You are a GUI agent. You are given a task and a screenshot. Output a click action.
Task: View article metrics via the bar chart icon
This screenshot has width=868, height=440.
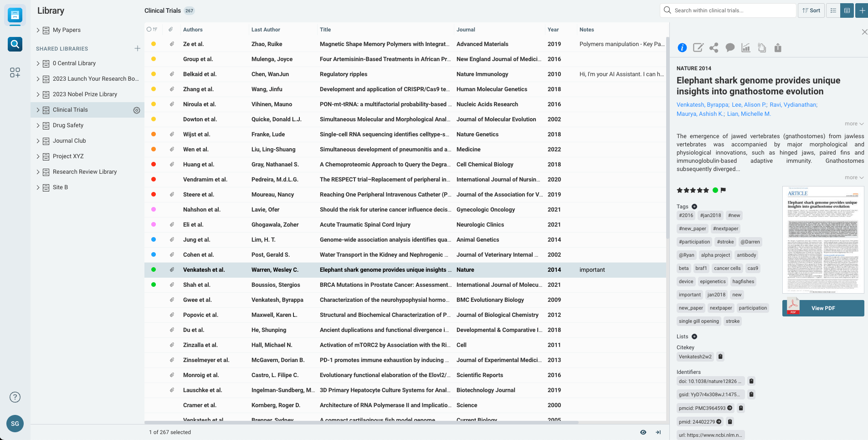[x=746, y=47]
